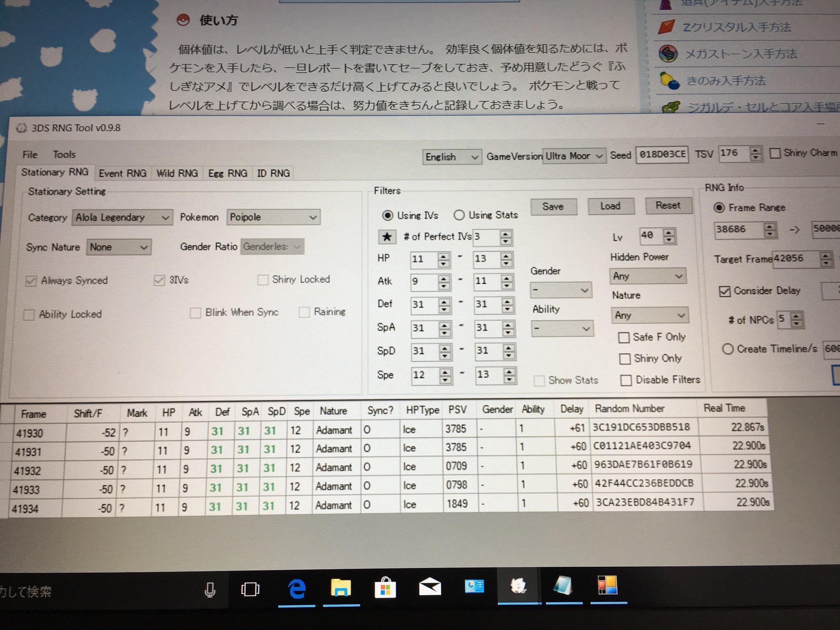The width and height of the screenshot is (840, 630).
Task: Toggle the Shiny Charm checkbox
Action: [x=775, y=153]
